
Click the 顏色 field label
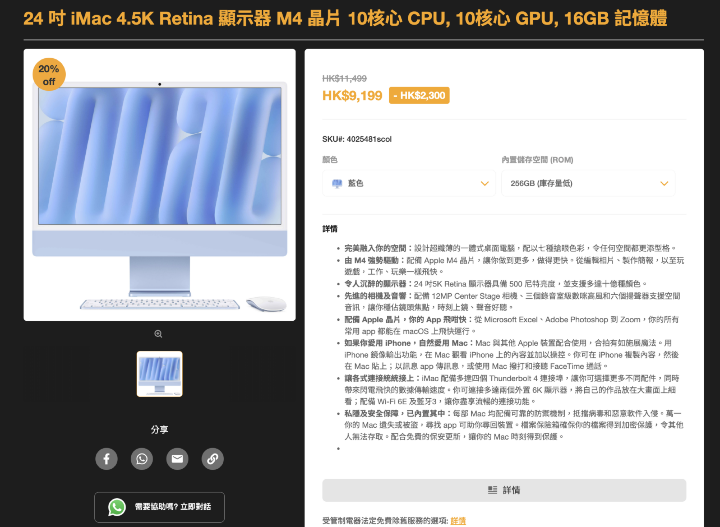coord(330,160)
